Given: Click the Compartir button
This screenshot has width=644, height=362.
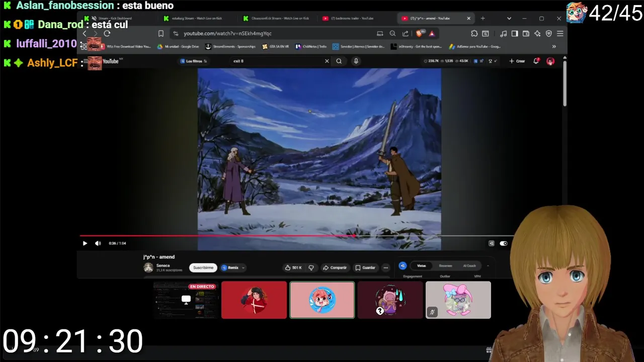Looking at the screenshot, I should click(x=335, y=267).
